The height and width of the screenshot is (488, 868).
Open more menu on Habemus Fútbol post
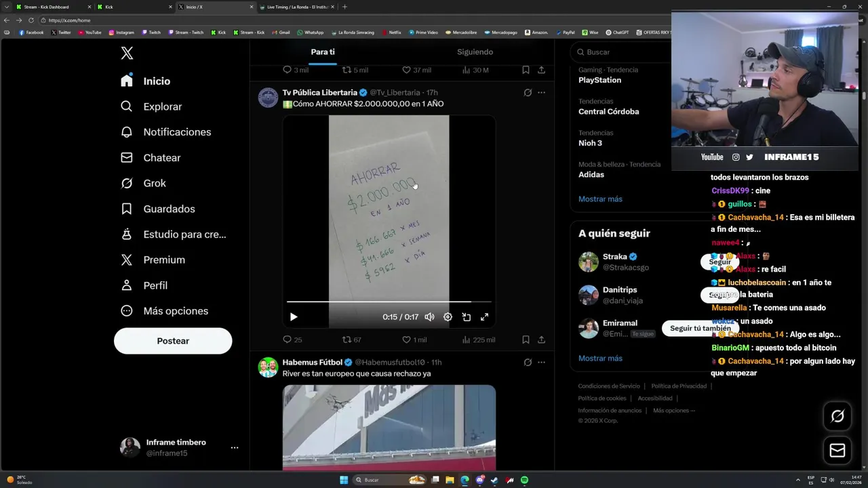(x=541, y=363)
